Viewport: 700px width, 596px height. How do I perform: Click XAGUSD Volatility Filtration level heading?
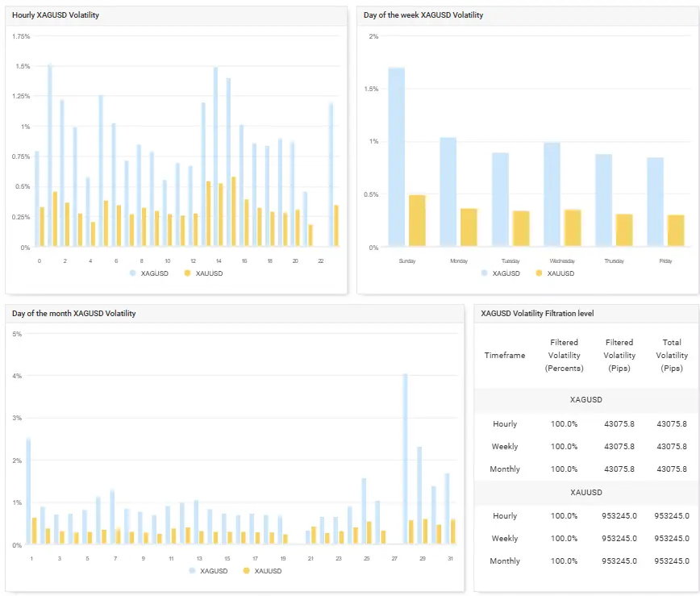537,314
